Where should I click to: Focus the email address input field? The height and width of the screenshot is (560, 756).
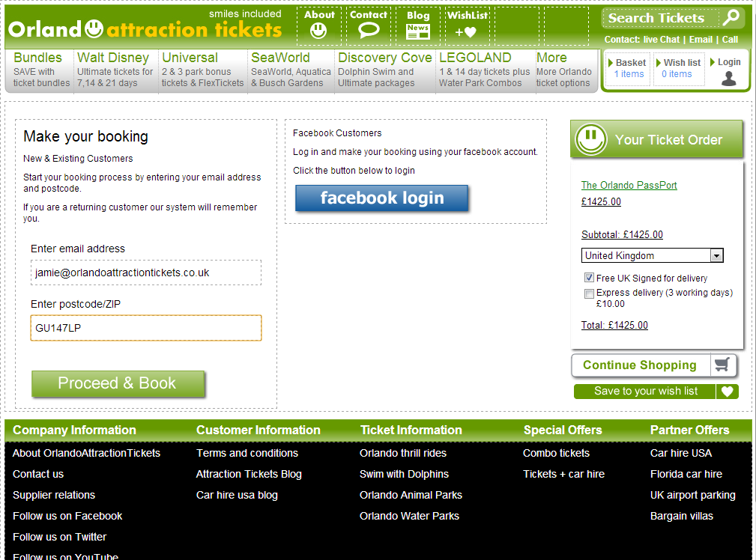[146, 273]
